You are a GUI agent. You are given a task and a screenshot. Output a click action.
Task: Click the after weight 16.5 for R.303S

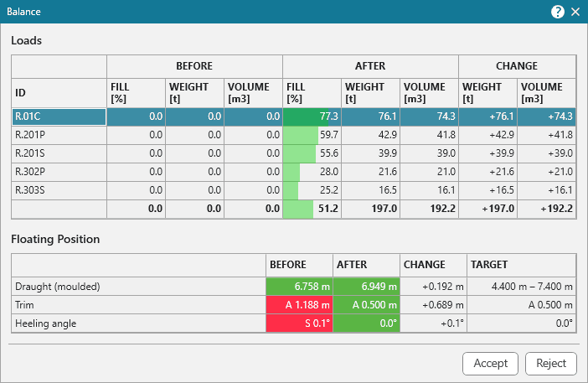(370, 189)
